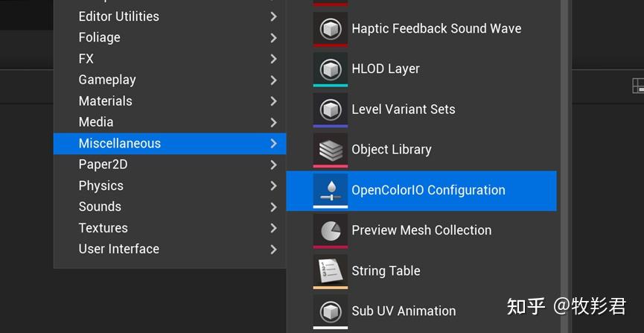Create a String Table asset

386,270
